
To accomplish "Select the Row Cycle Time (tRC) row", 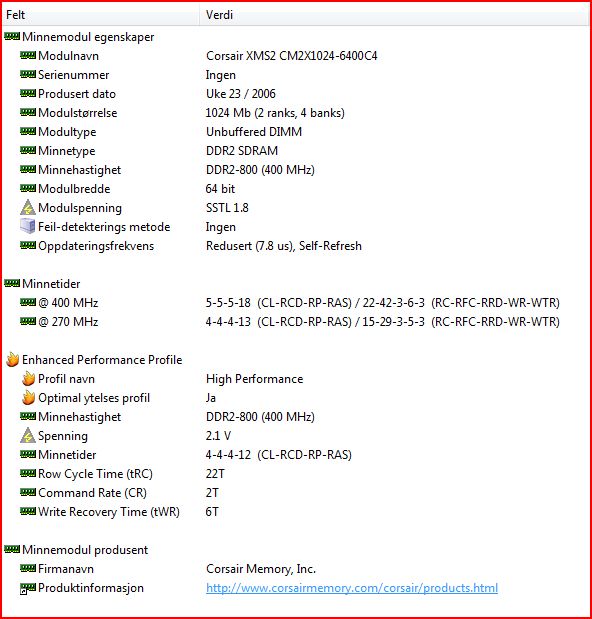I will pyautogui.click(x=296, y=474).
